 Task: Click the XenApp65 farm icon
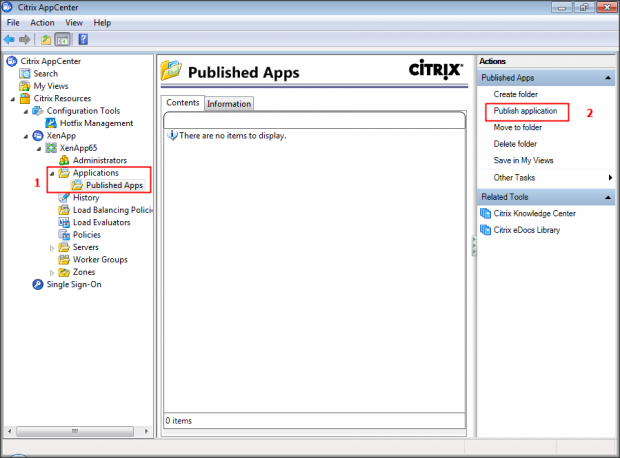51,148
